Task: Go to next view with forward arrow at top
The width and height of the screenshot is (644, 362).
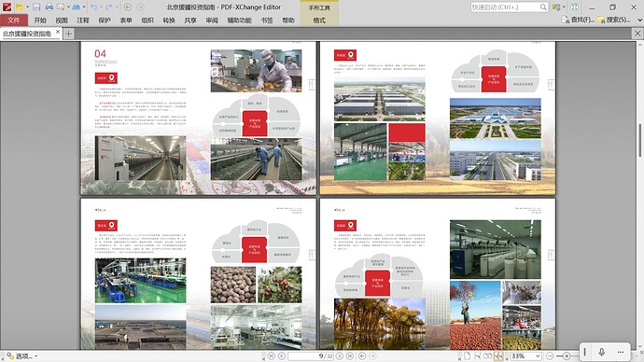Action: [x=140, y=7]
